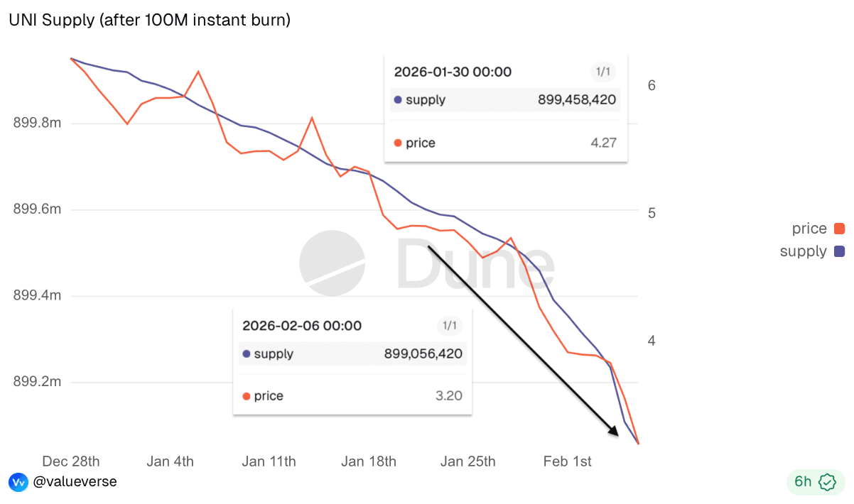Image resolution: width=854 pixels, height=504 pixels.
Task: Click the valueverse avatar icon
Action: click(18, 482)
